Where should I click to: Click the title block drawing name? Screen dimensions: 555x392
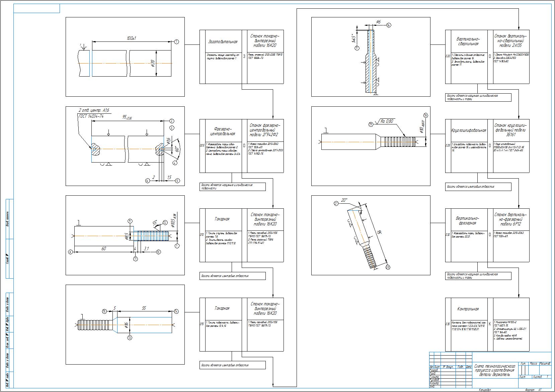494,371
